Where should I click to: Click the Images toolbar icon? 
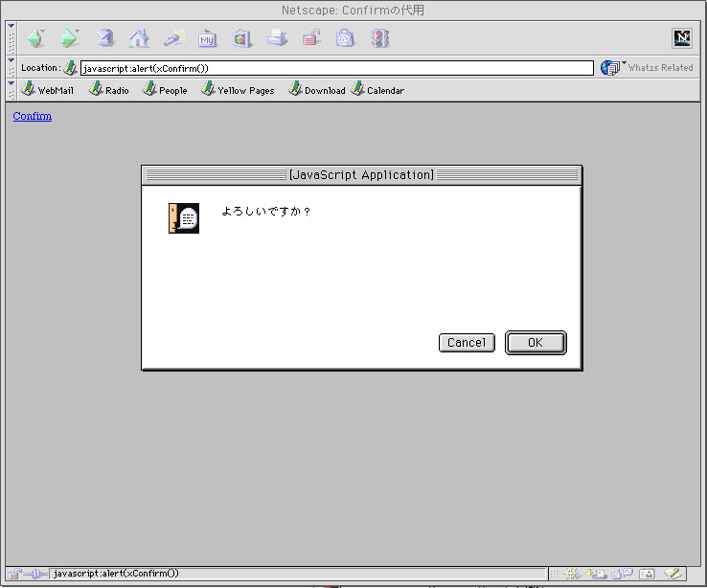click(242, 38)
